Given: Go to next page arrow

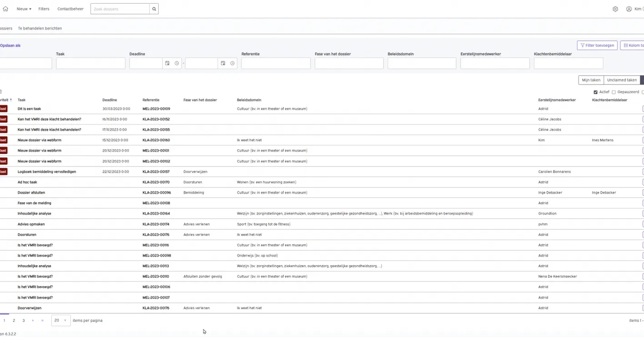Looking at the screenshot, I should (33, 321).
